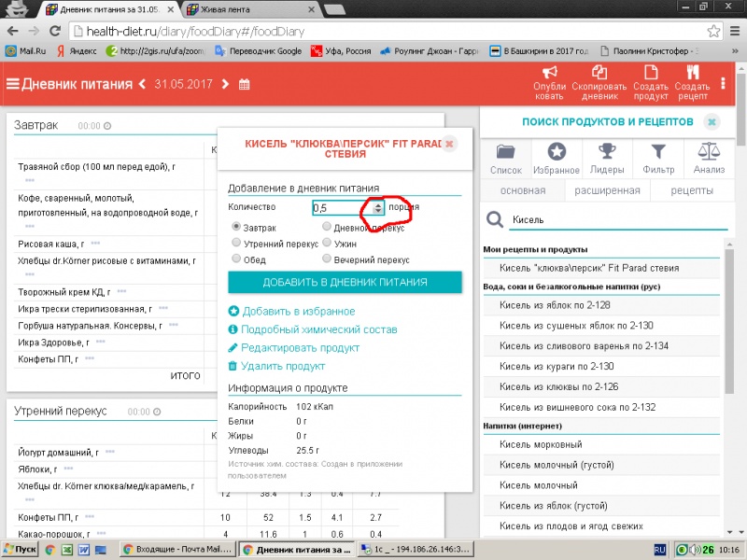This screenshot has width=747, height=560.
Task: Click the quantity spinner arrows
Action: (378, 207)
